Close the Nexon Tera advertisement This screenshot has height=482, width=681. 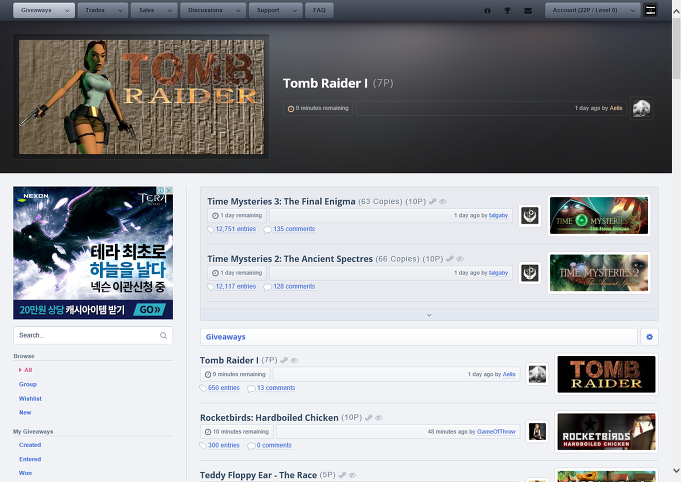click(x=169, y=191)
